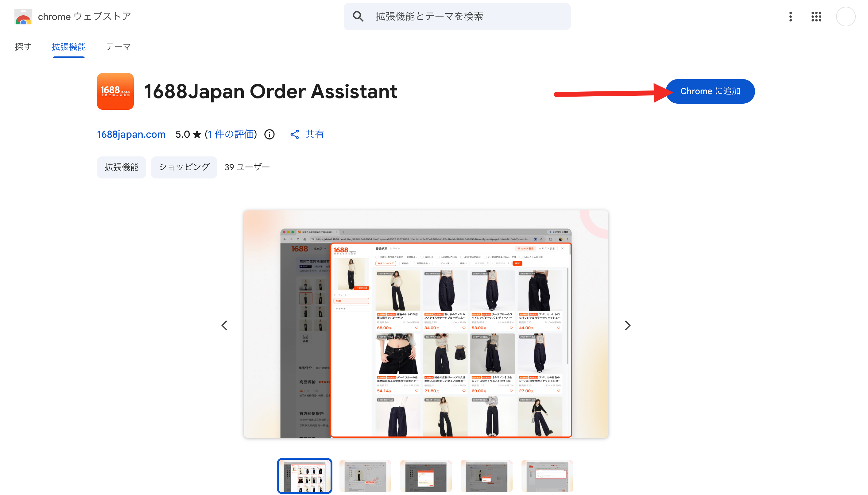Select the fourth screenshot thumbnail

486,476
